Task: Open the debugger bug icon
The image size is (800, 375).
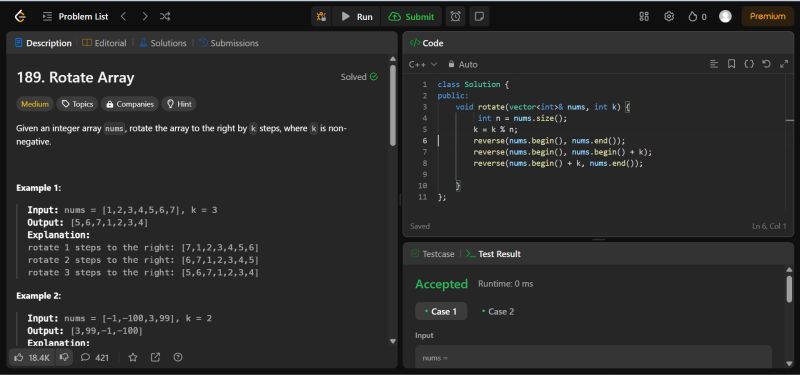Action: click(321, 16)
